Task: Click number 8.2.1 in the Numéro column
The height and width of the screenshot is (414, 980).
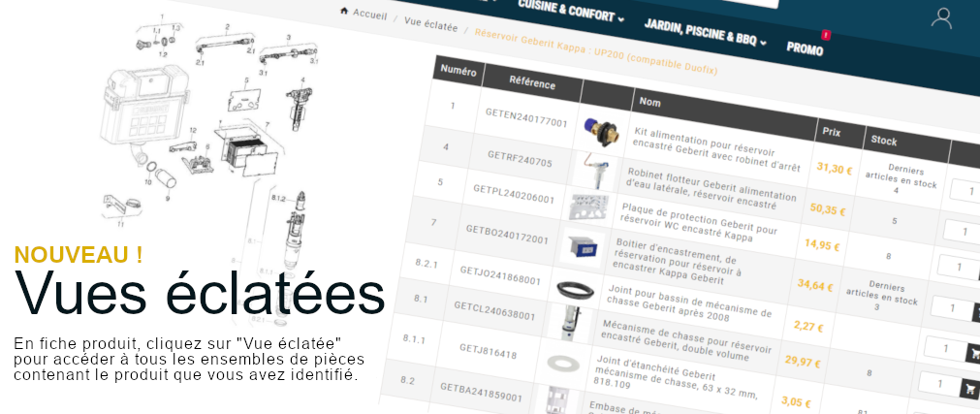Action: point(427,264)
